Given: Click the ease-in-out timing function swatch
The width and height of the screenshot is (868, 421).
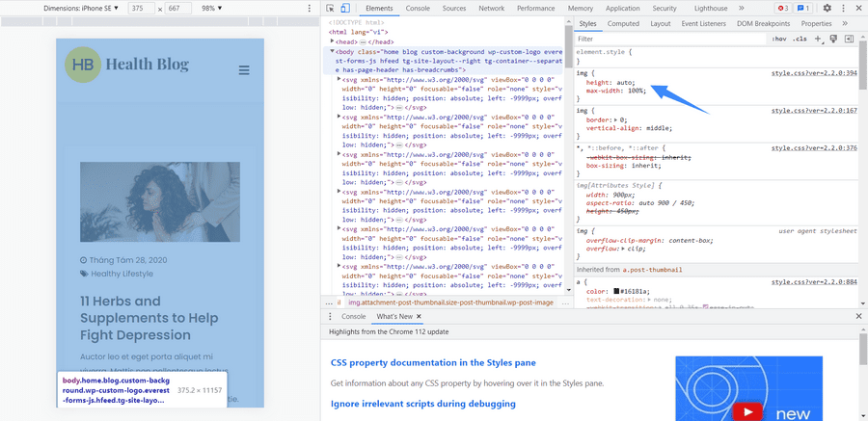Looking at the screenshot, I should pyautogui.click(x=705, y=306).
